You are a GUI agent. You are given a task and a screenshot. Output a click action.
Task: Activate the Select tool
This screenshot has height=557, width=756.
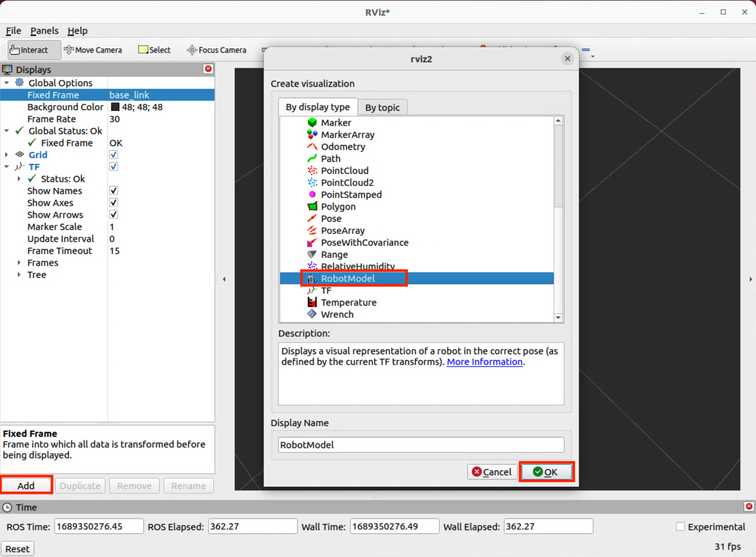(x=154, y=50)
